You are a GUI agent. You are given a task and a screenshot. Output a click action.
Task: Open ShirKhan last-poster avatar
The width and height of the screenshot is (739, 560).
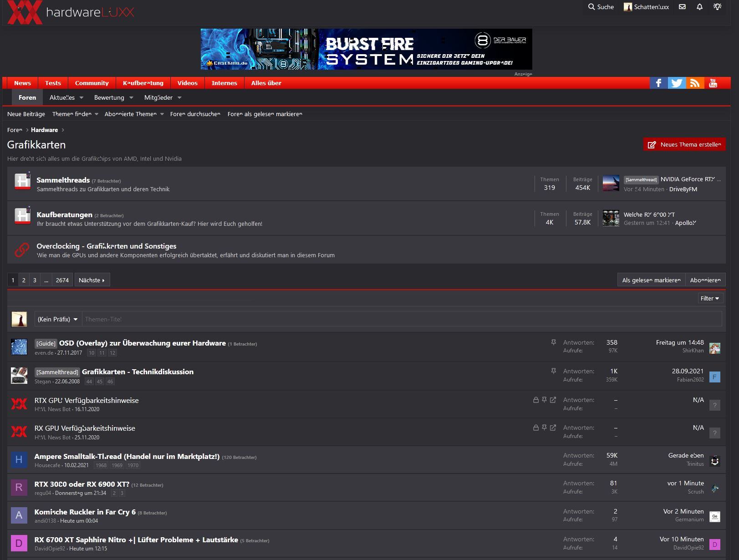pos(715,348)
